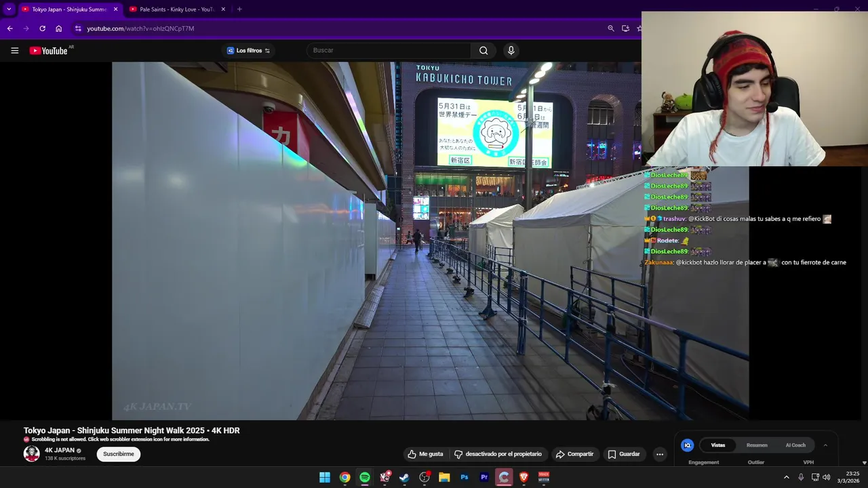This screenshot has height=488, width=868.
Task: Click the Scrobbling is not allowed notice
Action: [x=120, y=439]
